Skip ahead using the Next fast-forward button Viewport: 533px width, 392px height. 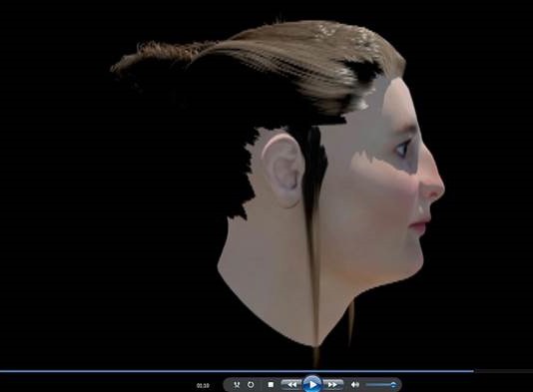[332, 385]
